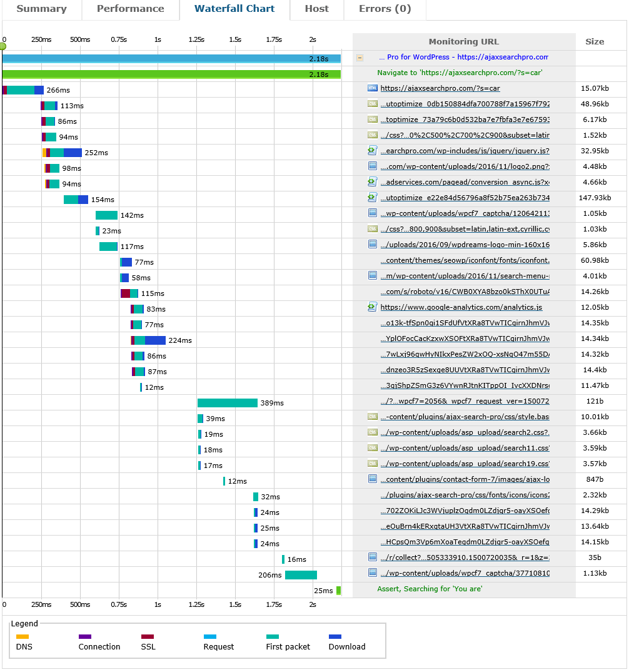This screenshot has height=672, width=629.
Task: Select the JS icon beside jquery.js request
Action: (x=370, y=151)
